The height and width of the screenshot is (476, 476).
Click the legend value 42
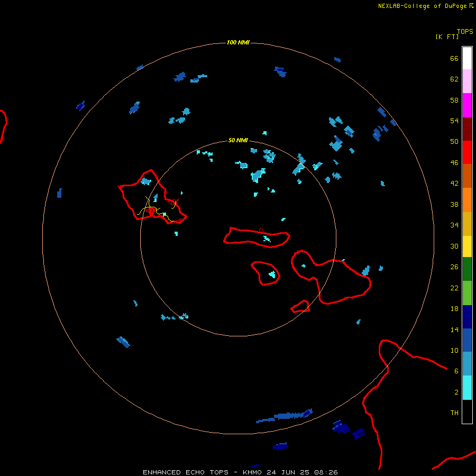point(454,184)
